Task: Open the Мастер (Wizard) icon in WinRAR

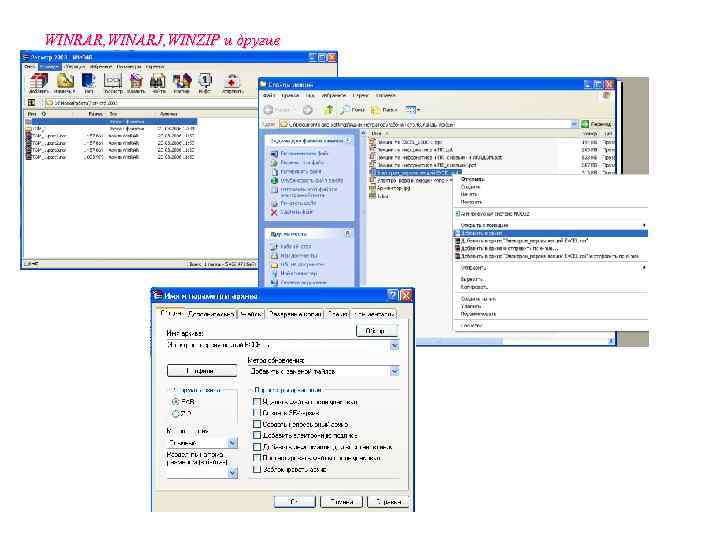Action: (x=181, y=81)
